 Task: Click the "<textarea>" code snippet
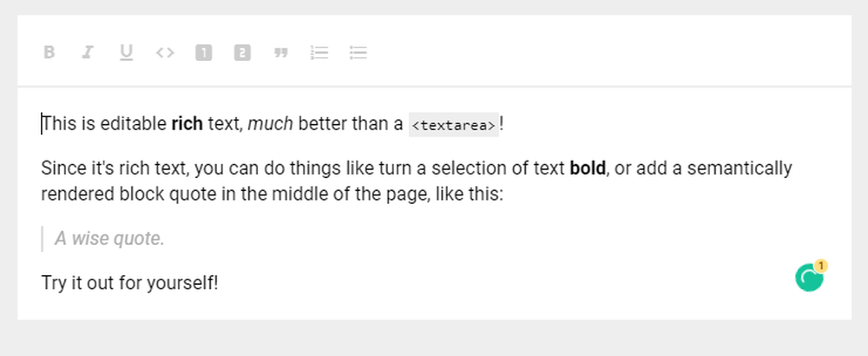(x=453, y=125)
